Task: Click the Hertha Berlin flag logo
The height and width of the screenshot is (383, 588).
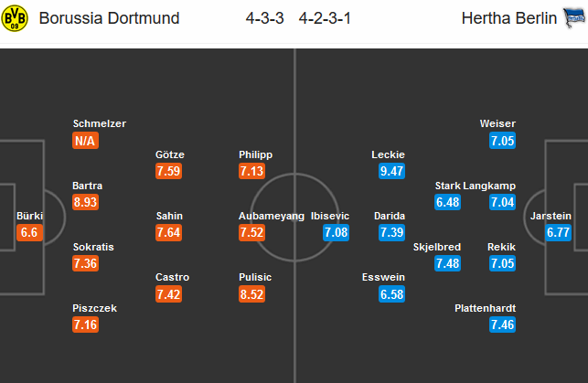Action: [x=574, y=17]
